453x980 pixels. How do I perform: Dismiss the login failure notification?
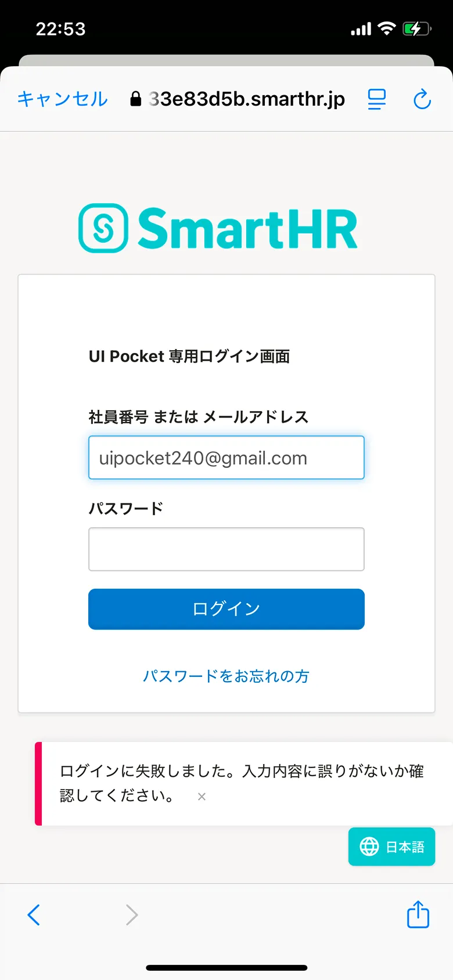tap(201, 797)
